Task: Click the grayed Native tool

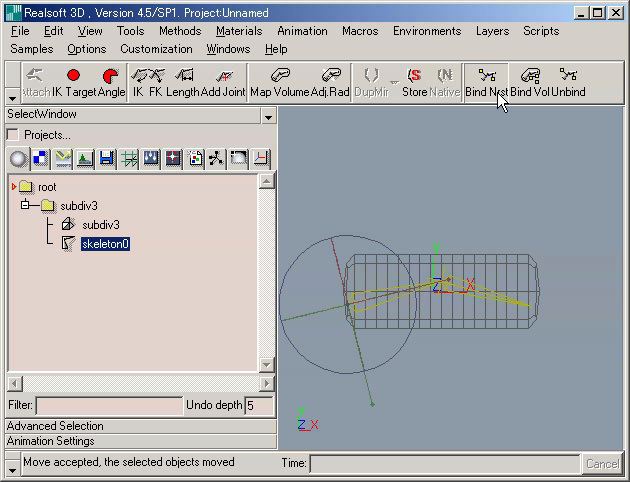Action: point(445,83)
